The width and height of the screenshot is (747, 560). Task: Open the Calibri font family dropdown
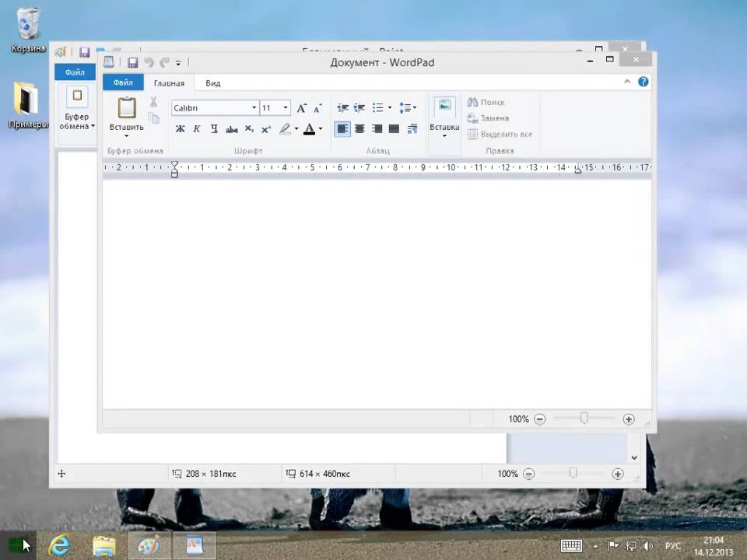(x=254, y=107)
